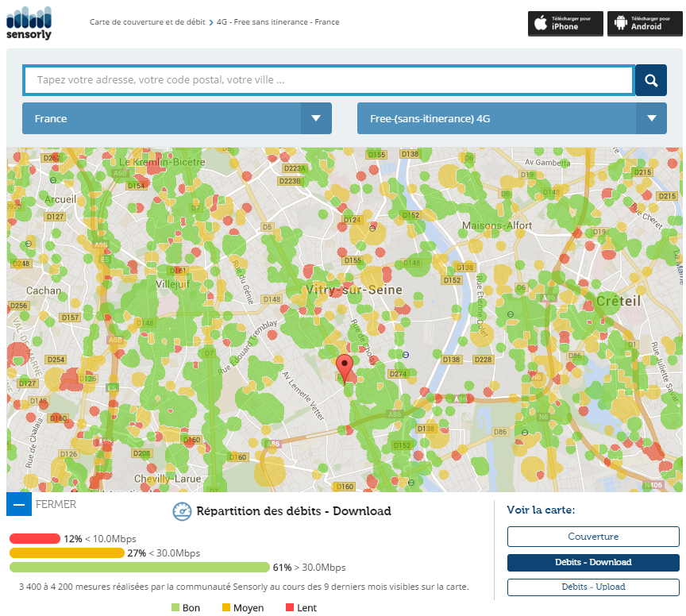Click the arrow on the France selector
Screen dimensions: 686x616
coord(316,118)
